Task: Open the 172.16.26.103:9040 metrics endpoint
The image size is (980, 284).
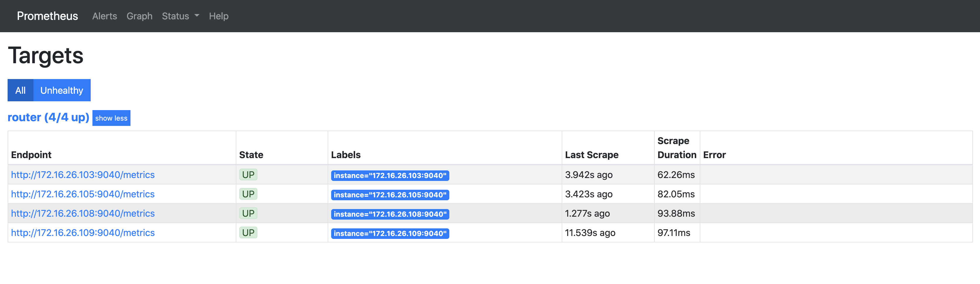Action: [82, 175]
